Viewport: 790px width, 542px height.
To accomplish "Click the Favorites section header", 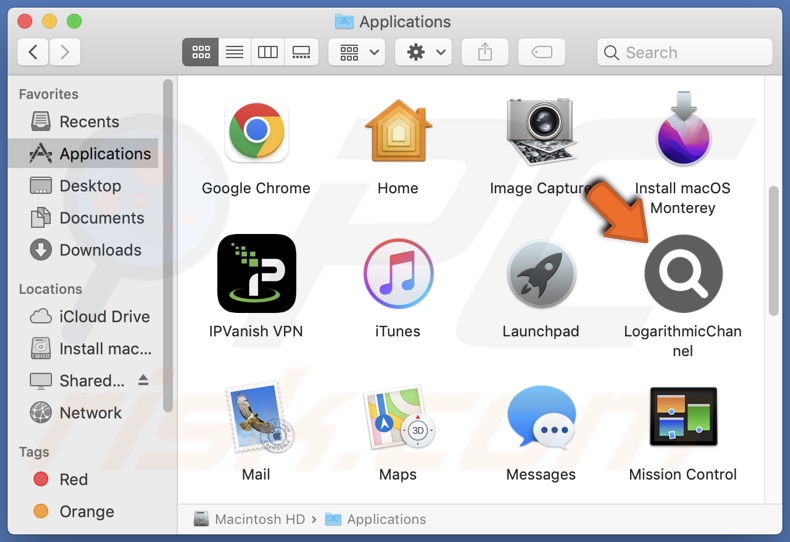I will pos(48,94).
